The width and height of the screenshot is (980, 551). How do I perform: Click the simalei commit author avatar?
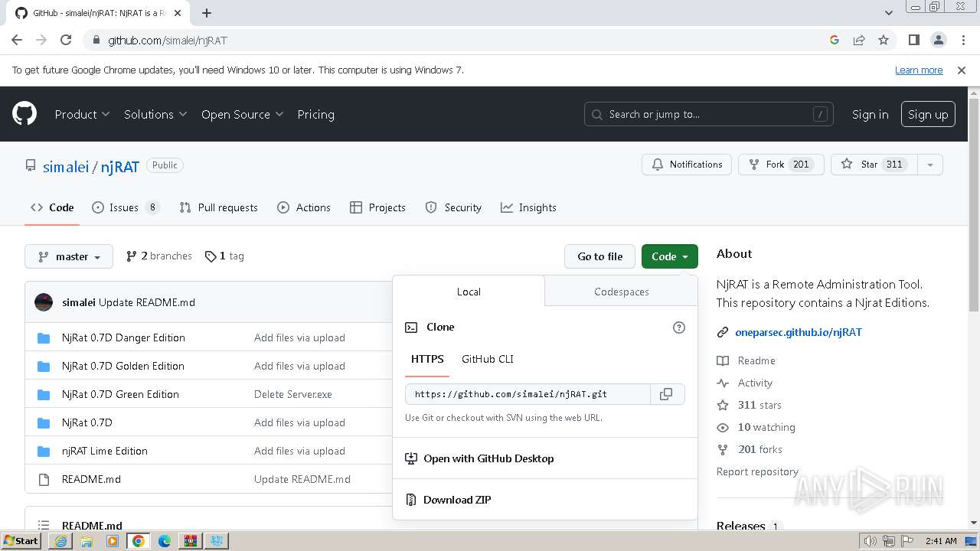point(44,302)
